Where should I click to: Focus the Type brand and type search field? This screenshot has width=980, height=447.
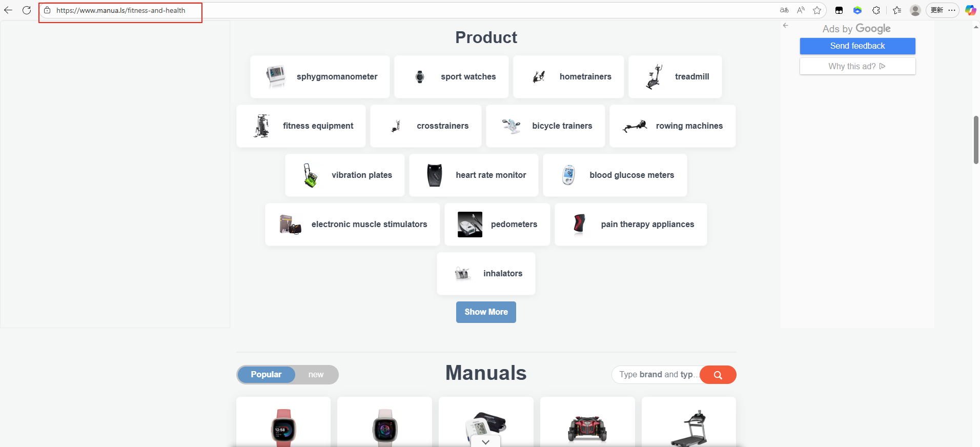(656, 375)
